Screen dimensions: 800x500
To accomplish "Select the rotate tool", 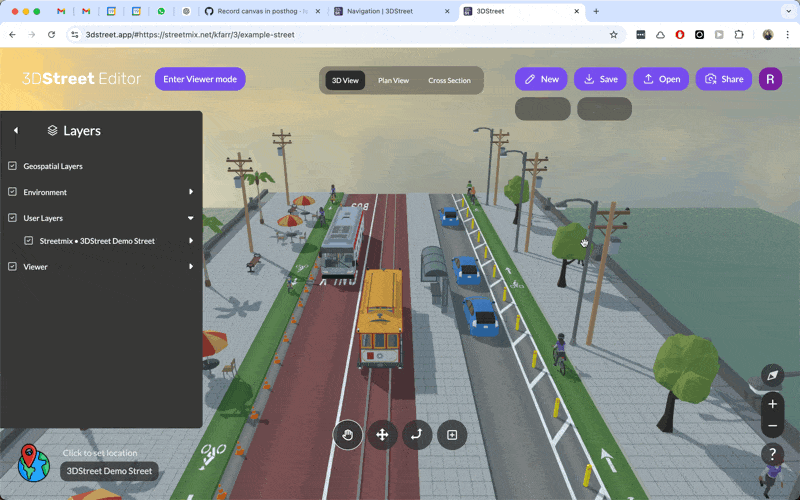I will 417,435.
